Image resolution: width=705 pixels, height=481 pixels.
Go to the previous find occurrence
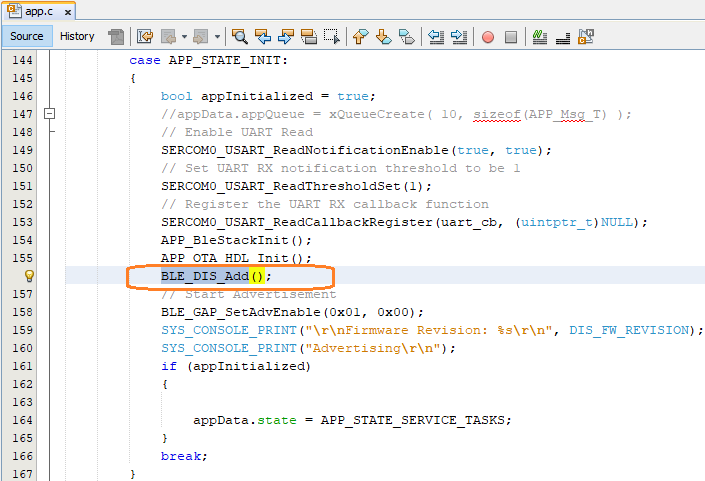click(264, 37)
